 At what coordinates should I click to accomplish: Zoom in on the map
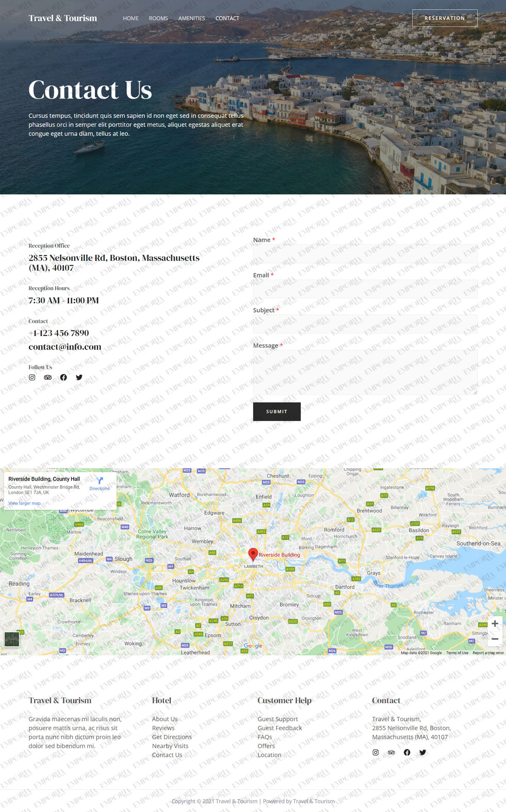[x=495, y=624]
